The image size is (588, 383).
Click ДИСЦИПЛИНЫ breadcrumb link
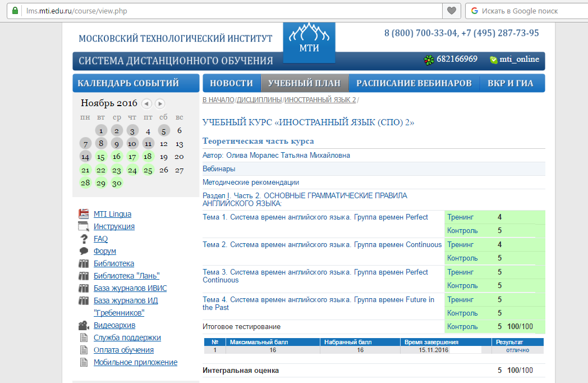pyautogui.click(x=259, y=100)
